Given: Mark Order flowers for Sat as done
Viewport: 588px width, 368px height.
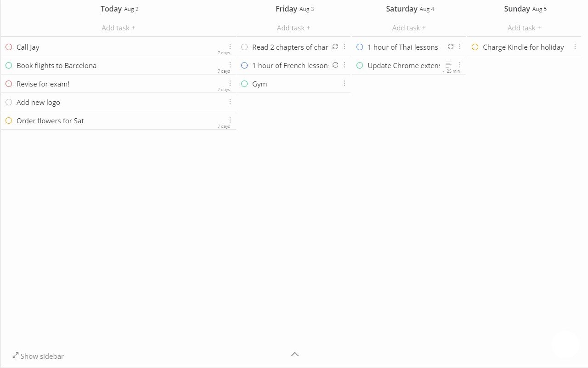Looking at the screenshot, I should tap(9, 121).
